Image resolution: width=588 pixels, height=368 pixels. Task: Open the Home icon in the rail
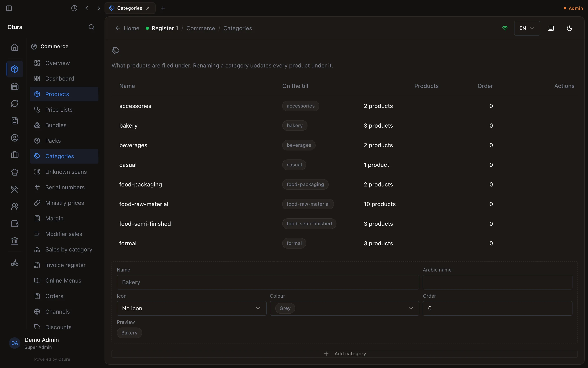pos(15,47)
